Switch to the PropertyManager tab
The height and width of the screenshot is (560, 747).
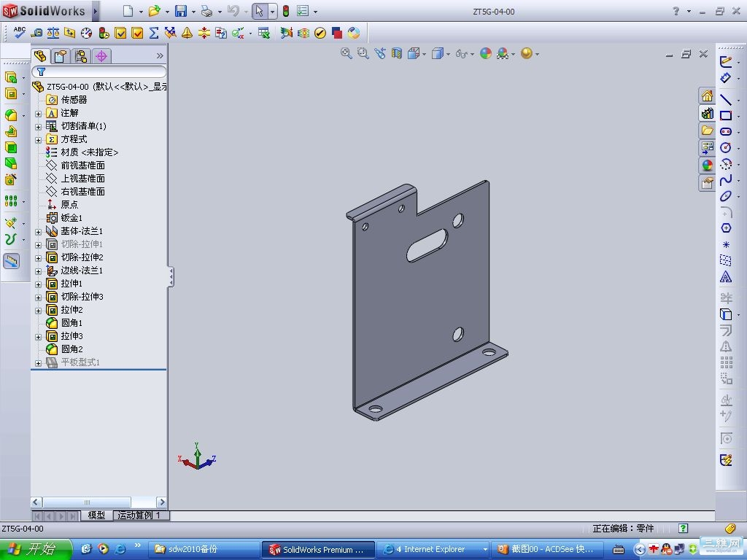click(x=61, y=57)
